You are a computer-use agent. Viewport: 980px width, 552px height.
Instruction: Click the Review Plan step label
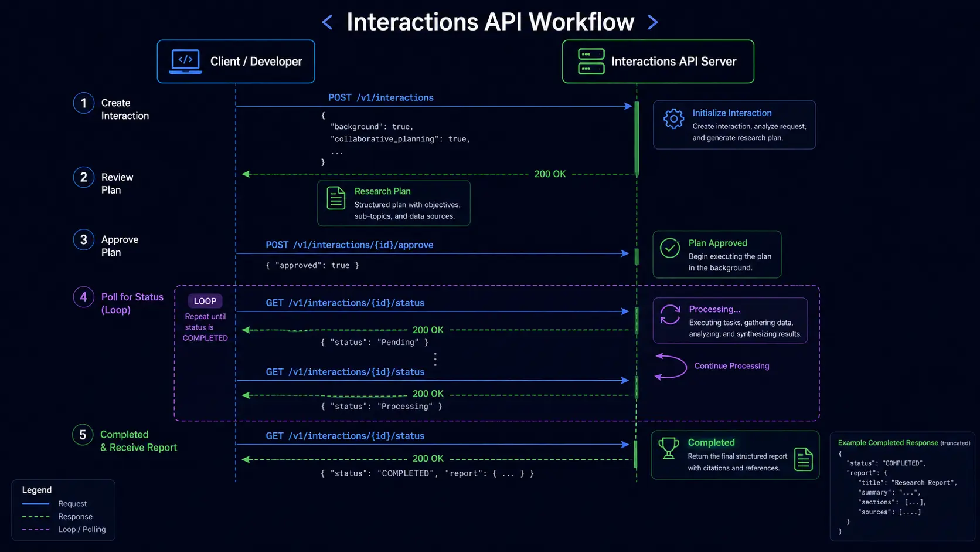pos(117,184)
